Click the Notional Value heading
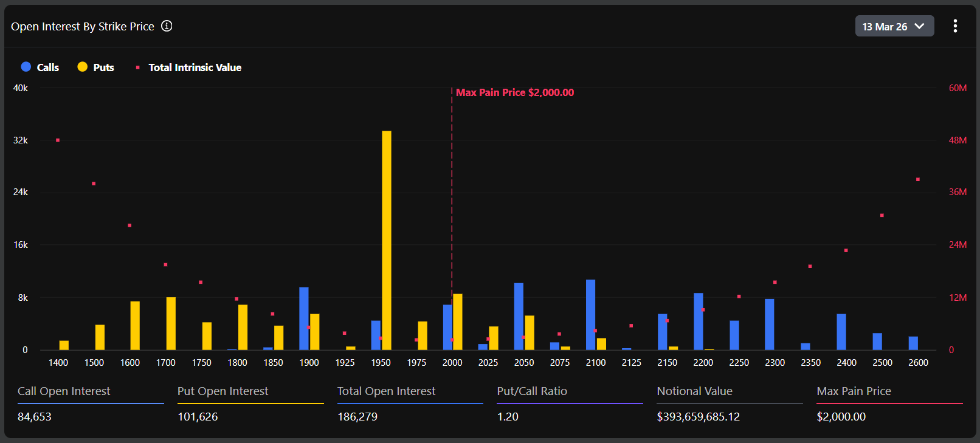Screen dimensions: 980x443 694,391
